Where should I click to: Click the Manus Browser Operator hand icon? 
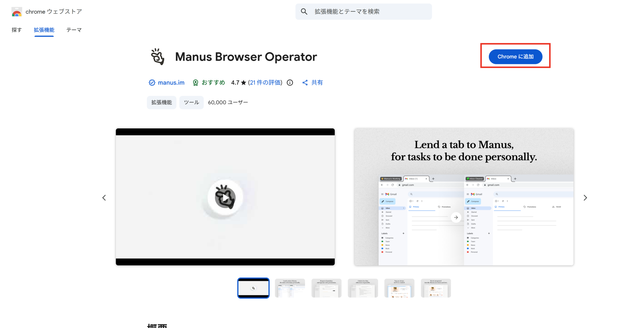coord(157,57)
